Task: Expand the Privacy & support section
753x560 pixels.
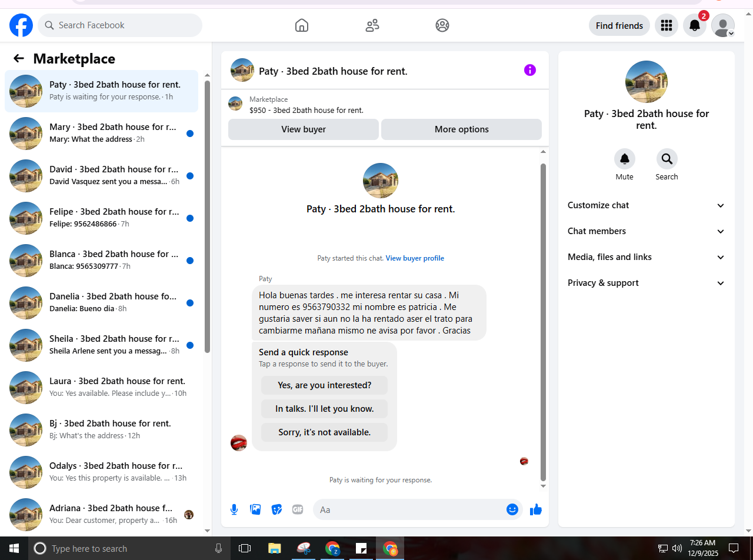Action: click(647, 283)
